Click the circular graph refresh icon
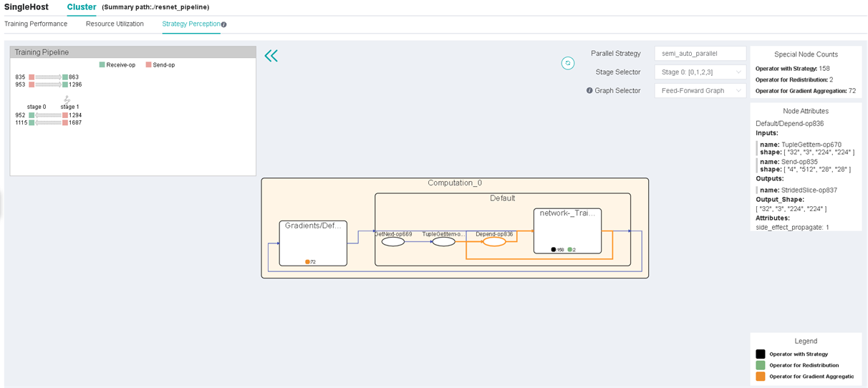Viewport: 868px width, 388px height. click(567, 63)
